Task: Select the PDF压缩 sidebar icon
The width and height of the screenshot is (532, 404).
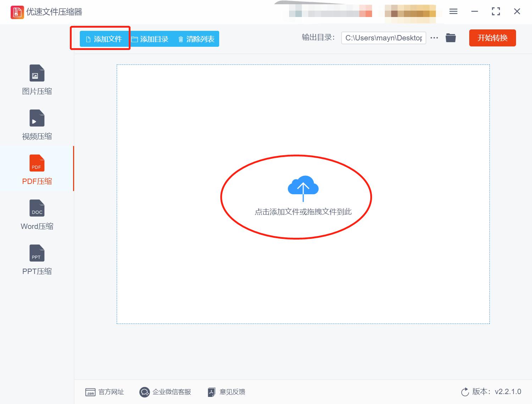Action: (37, 163)
